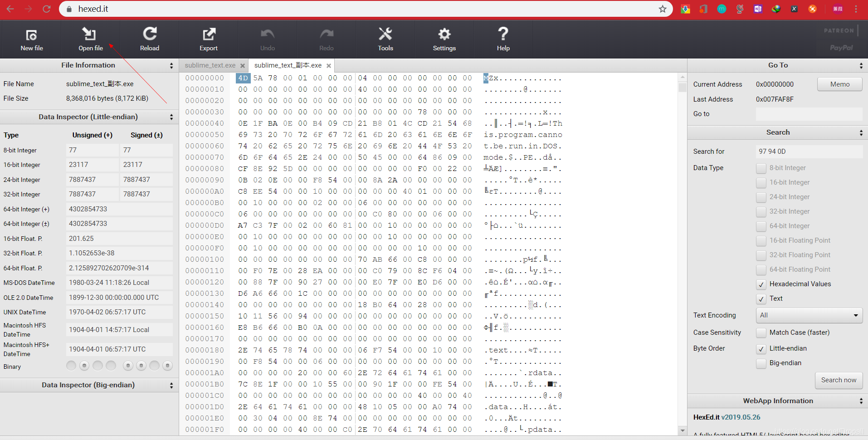Collapse the WebApp Information panel
Image resolution: width=868 pixels, height=440 pixels.
[861, 401]
